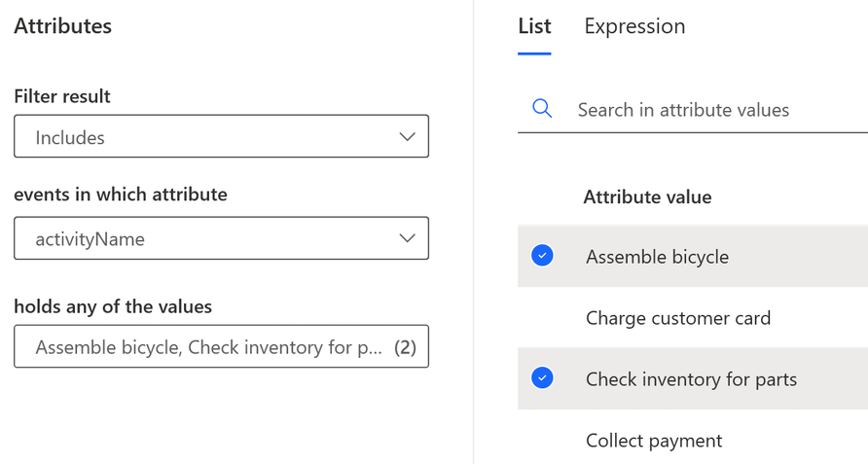Image resolution: width=868 pixels, height=464 pixels.
Task: Switch to the List tab
Action: click(x=534, y=26)
